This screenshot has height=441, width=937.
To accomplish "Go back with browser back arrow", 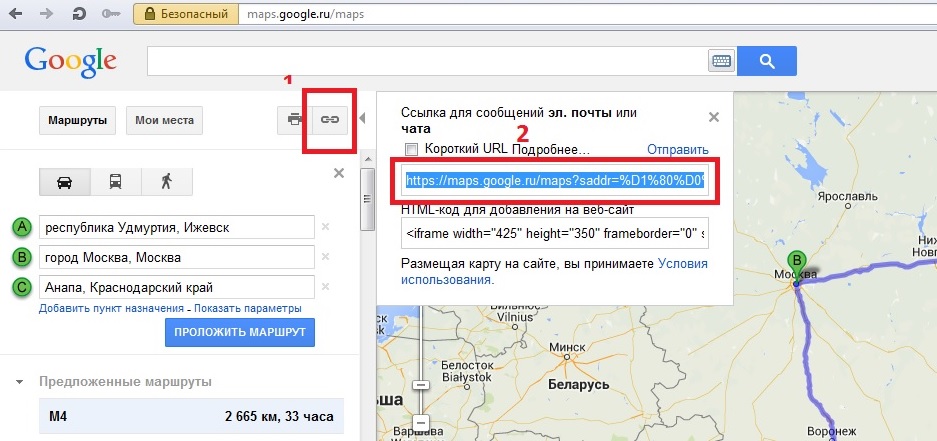I will point(15,14).
